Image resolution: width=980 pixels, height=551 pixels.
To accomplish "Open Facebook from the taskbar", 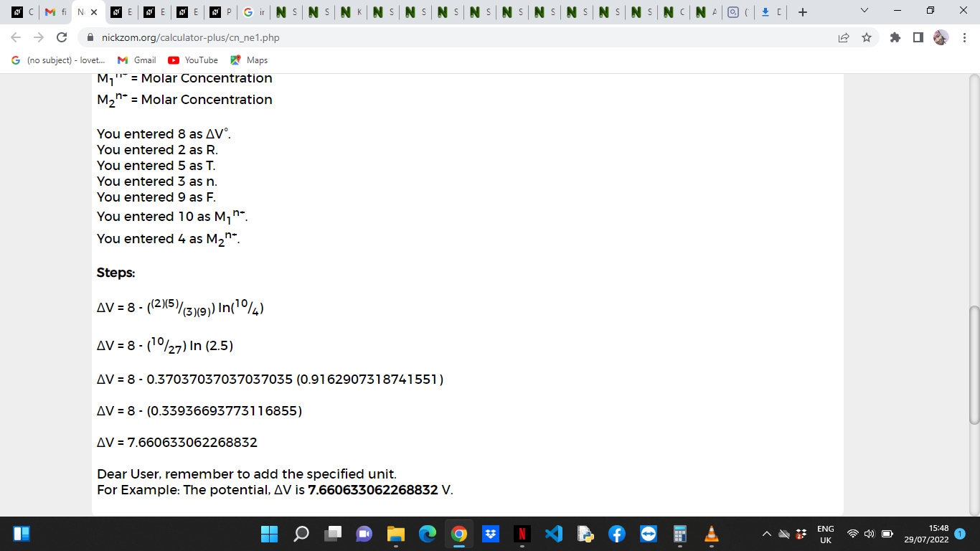I will click(617, 534).
